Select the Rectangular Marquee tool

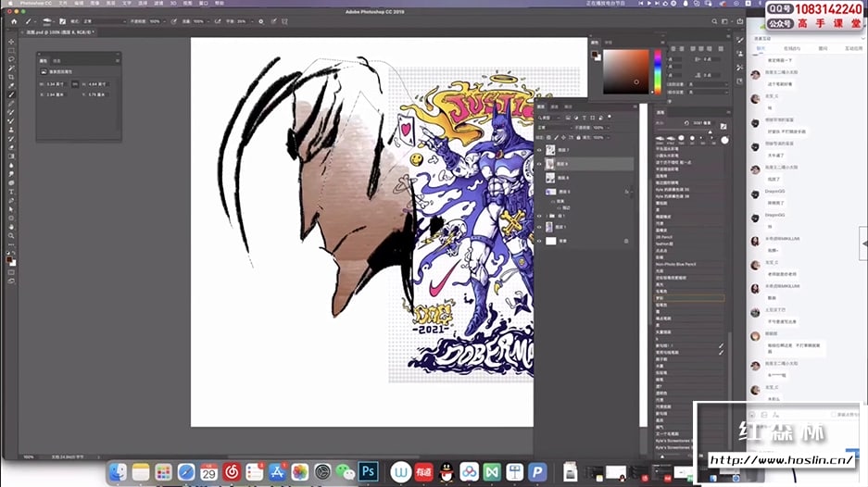[11, 50]
